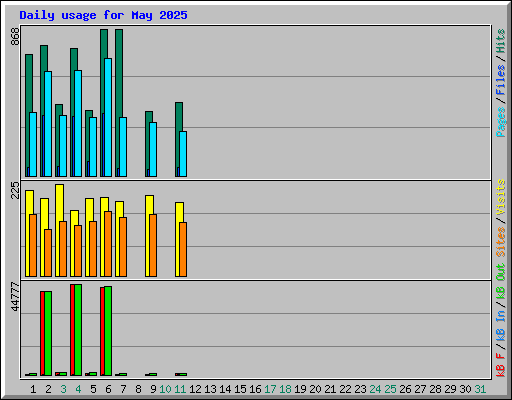512x400 pixels.
Task: Click the yellow Visits bar for day 3
Action: pyautogui.click(x=59, y=203)
